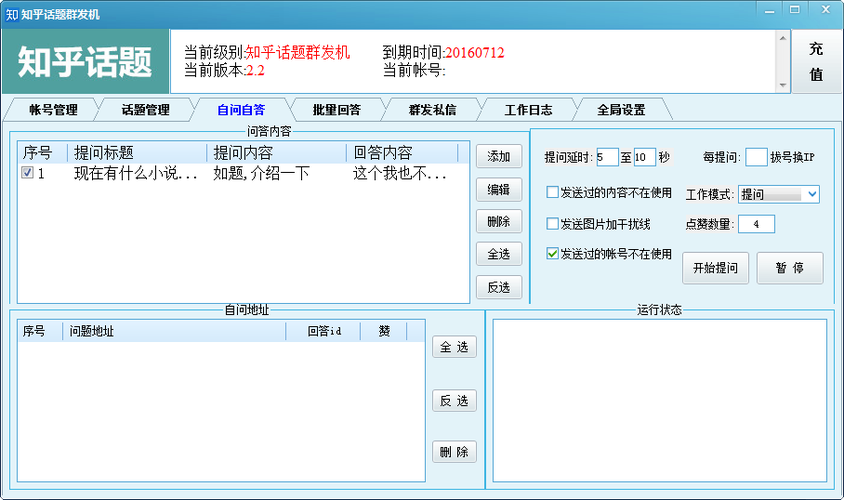Minimize the 知乎话题群发机 window
The image size is (844, 500).
pyautogui.click(x=769, y=10)
